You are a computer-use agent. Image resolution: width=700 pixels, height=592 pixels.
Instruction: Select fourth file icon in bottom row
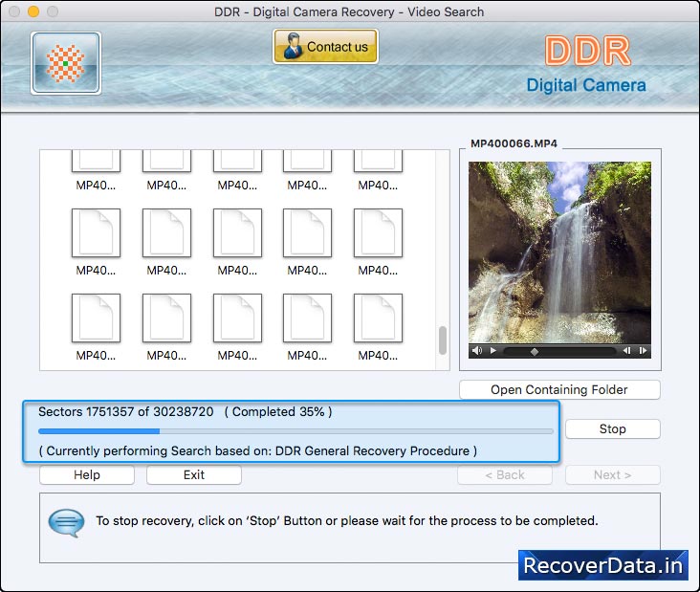[307, 318]
